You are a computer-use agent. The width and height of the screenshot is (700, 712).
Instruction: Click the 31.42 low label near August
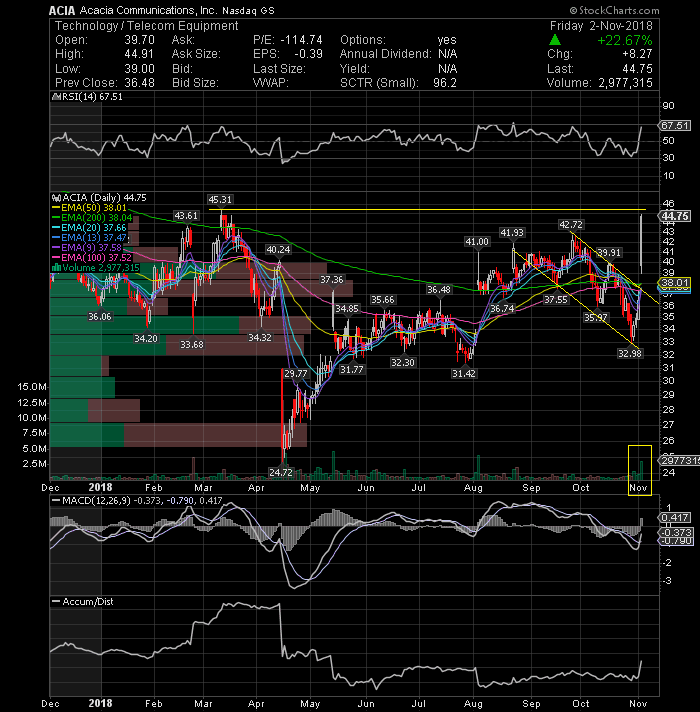coord(463,373)
